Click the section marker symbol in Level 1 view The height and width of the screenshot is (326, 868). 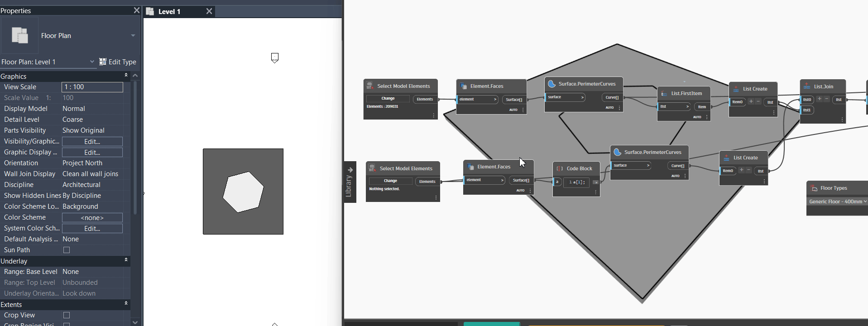coord(275,58)
